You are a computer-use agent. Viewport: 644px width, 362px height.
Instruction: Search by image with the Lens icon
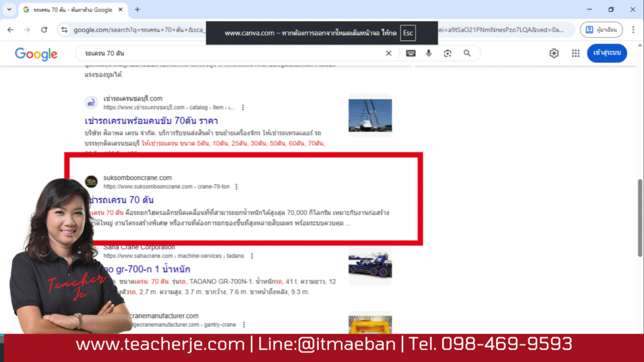pyautogui.click(x=447, y=53)
